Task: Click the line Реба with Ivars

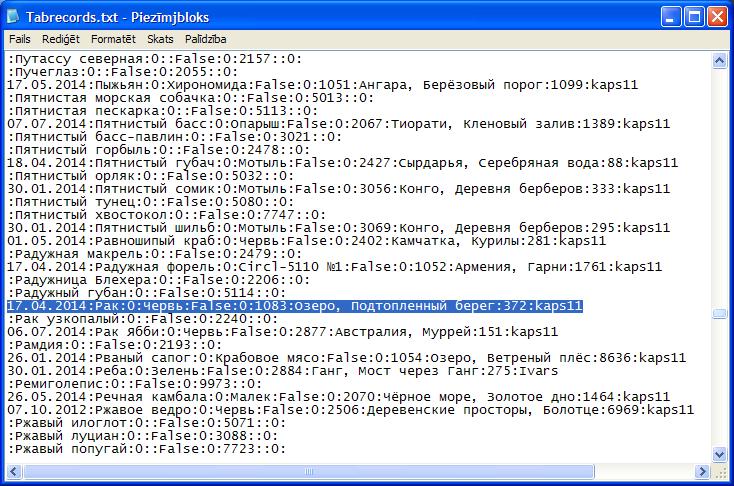Action: 283,371
